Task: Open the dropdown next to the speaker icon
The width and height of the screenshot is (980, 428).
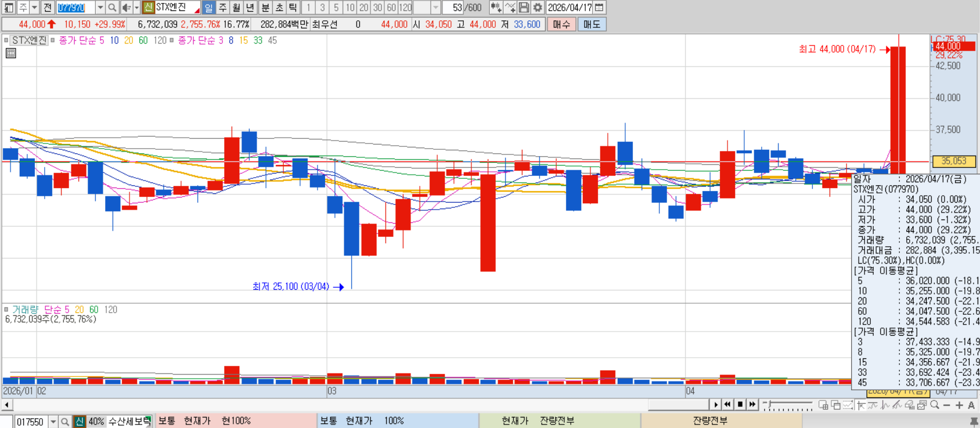Action: [x=137, y=8]
